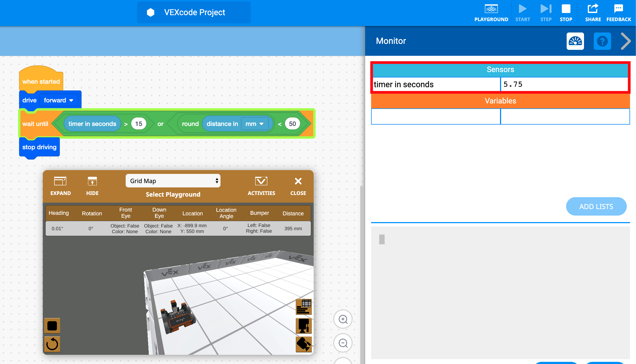Open the mm units dropdown in wait block
The image size is (636, 364).
(x=254, y=123)
